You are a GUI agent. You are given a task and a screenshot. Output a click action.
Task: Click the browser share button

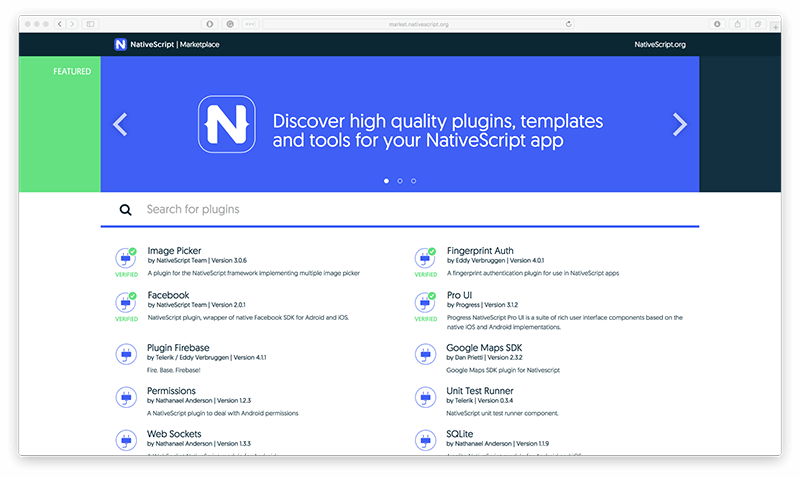click(737, 24)
